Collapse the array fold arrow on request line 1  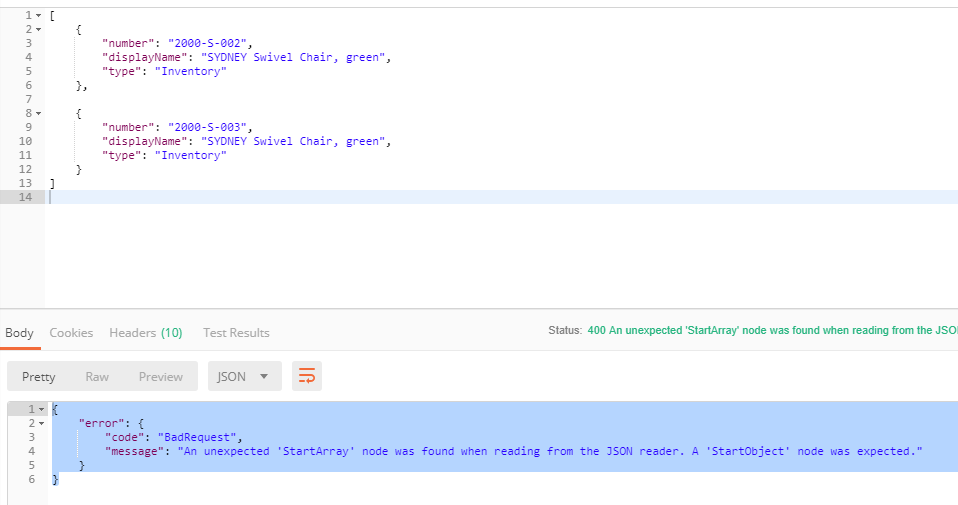click(38, 15)
